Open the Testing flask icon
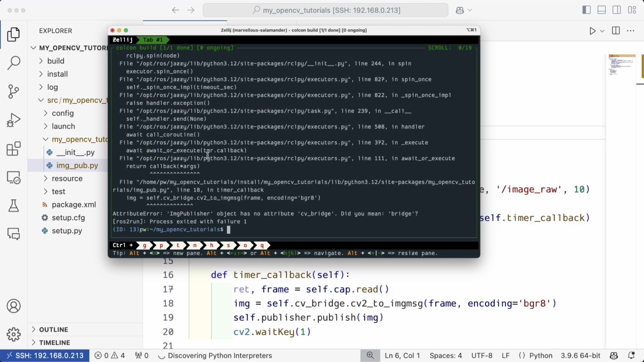The height and width of the screenshot is (362, 644). tap(13, 206)
